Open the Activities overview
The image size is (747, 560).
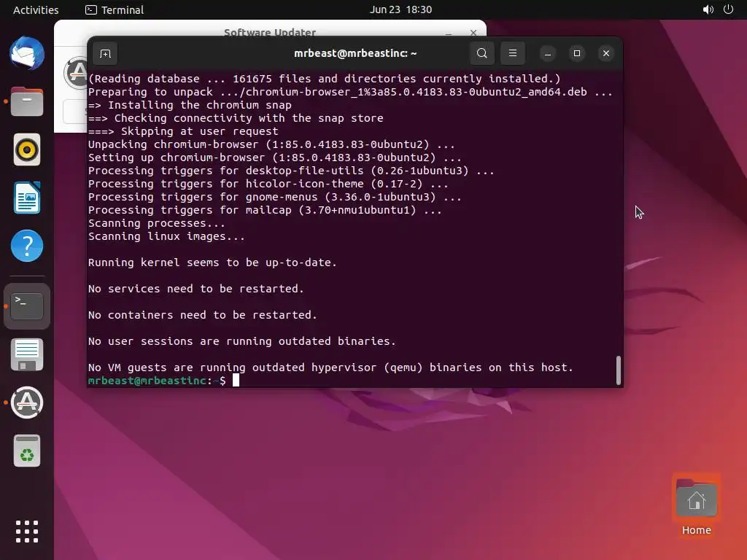point(36,9)
